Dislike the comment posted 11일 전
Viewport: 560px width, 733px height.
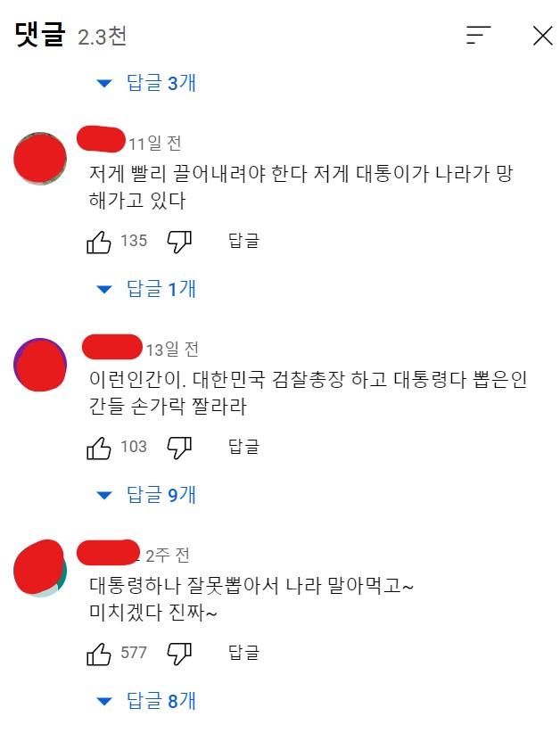[179, 242]
